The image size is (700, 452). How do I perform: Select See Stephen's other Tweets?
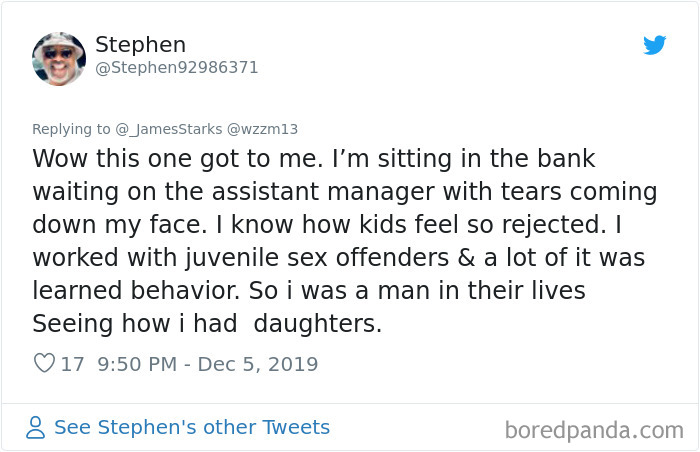tap(191, 428)
